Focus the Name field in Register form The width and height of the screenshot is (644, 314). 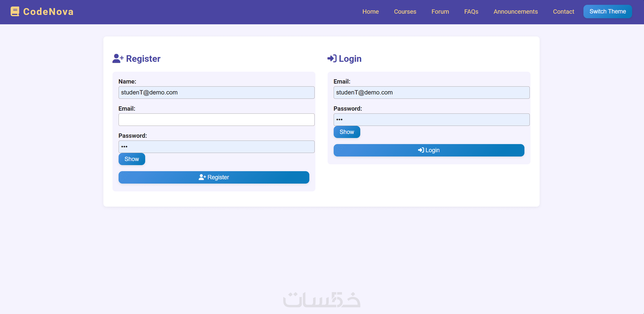(216, 92)
